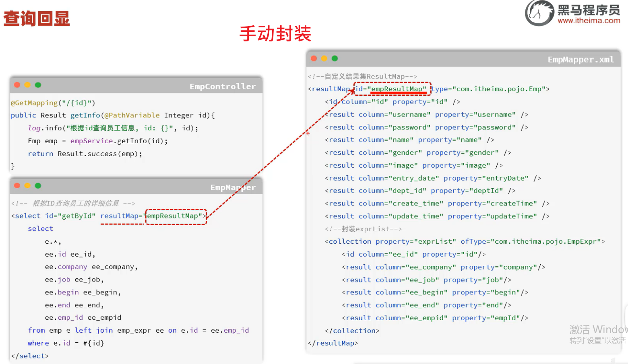Click the result column="create_time" line
Image resolution: width=628 pixels, height=364 pixels.
click(x=437, y=204)
